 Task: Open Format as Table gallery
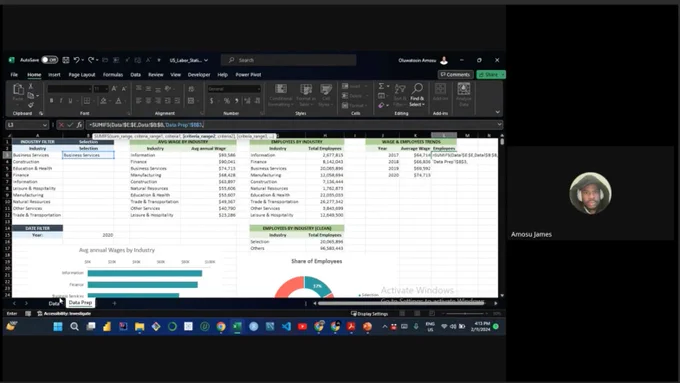click(306, 95)
